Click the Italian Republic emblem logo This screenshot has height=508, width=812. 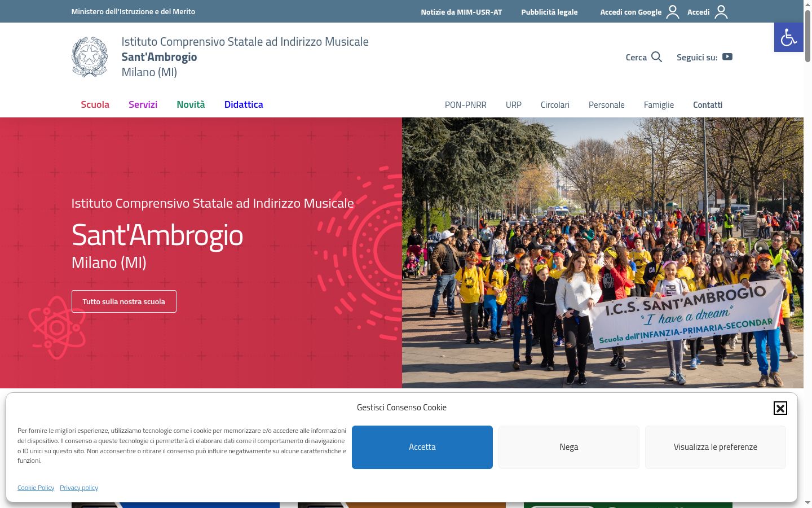pyautogui.click(x=90, y=57)
